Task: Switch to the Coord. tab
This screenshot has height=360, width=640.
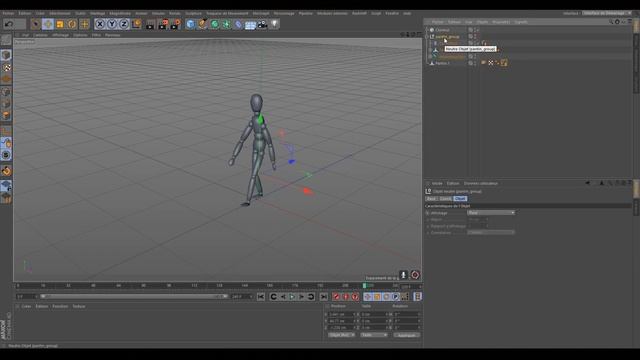Action: [445, 199]
